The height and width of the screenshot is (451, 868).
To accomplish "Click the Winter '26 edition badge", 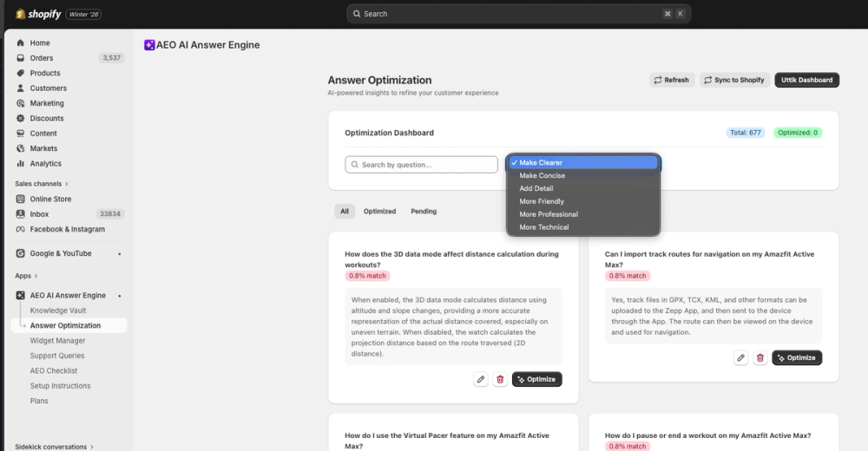I will [x=83, y=15].
